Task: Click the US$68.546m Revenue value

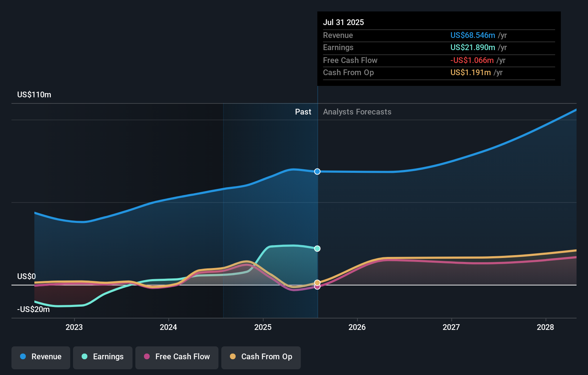Action: coord(473,35)
